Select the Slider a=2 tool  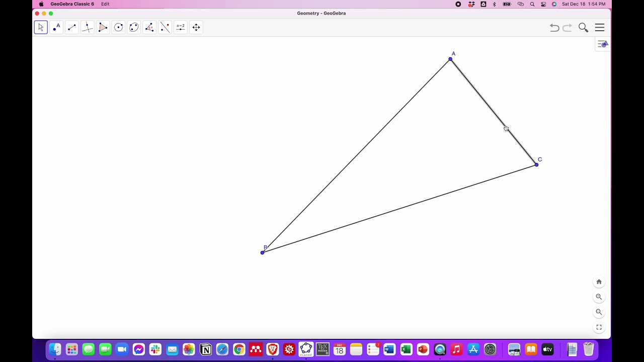coord(181,27)
